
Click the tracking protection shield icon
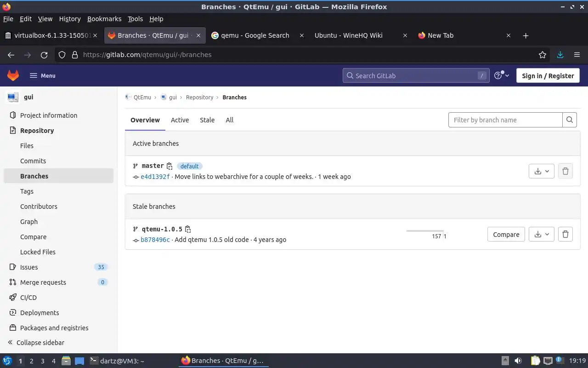pos(62,55)
